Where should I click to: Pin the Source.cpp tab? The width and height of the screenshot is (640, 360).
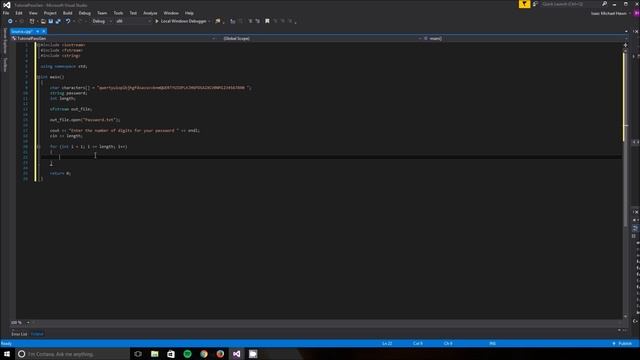[38, 31]
